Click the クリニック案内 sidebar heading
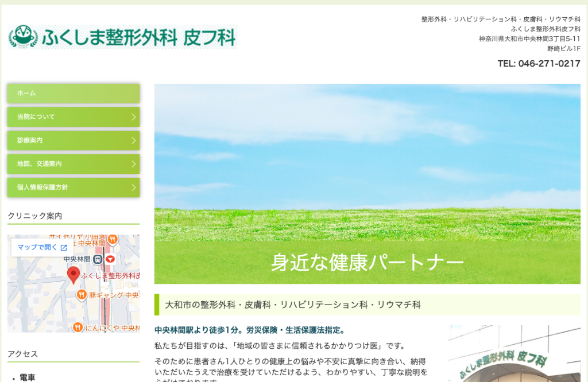588x382 pixels. [x=35, y=216]
